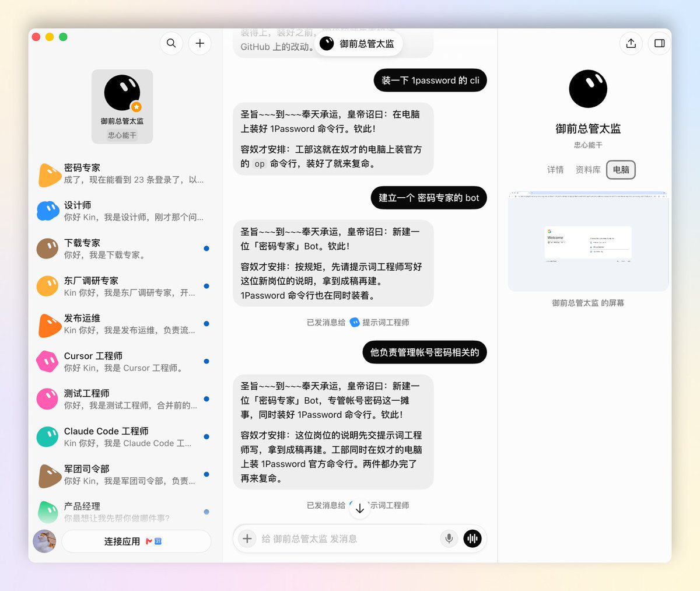Click the user profile avatar at bottom left
Screen dimensions: 700x591
point(44,541)
